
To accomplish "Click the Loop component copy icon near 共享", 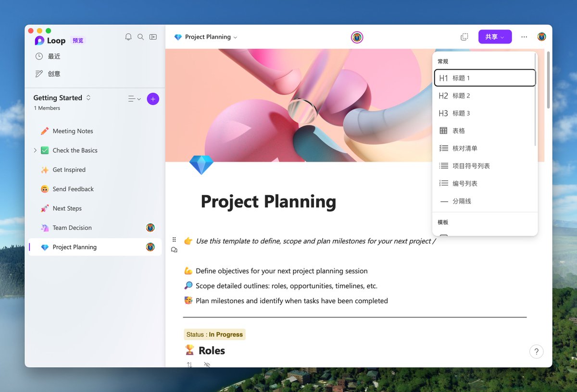I will (464, 37).
